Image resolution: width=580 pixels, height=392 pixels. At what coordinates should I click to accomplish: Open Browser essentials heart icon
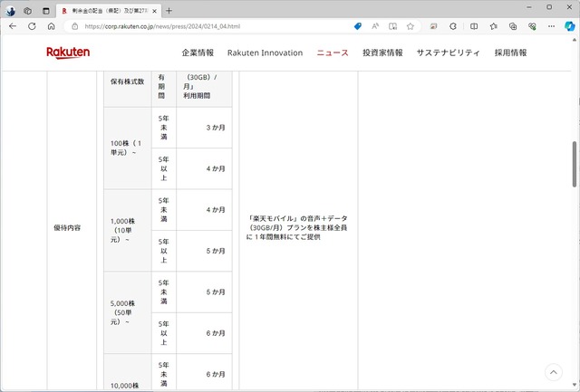[x=532, y=26]
